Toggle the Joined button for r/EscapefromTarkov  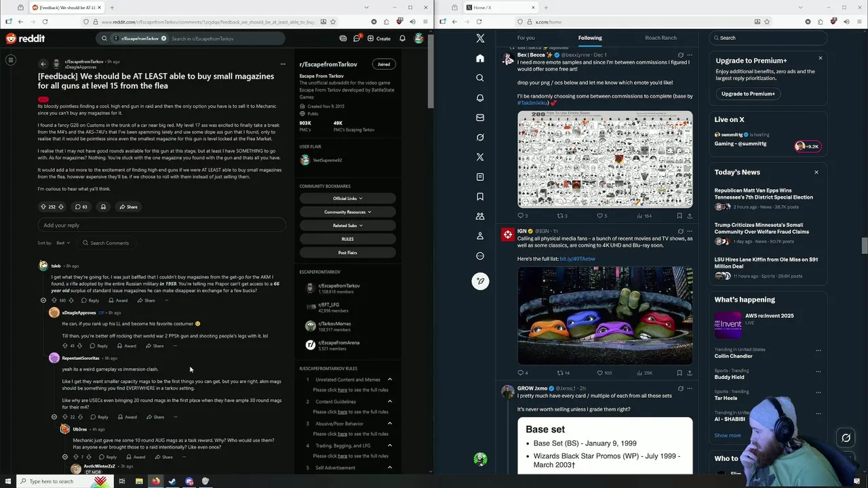pos(384,64)
